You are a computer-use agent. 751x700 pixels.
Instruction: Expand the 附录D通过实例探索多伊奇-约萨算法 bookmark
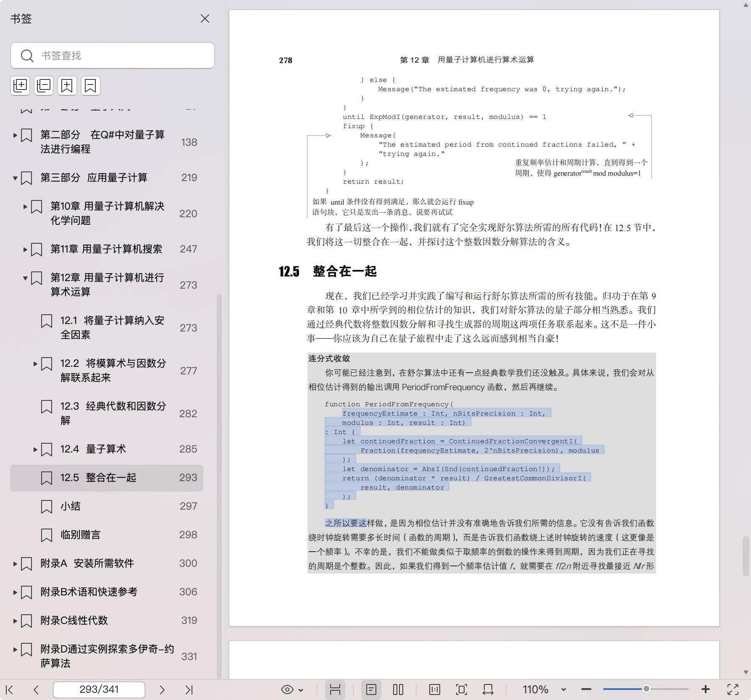(x=15, y=650)
